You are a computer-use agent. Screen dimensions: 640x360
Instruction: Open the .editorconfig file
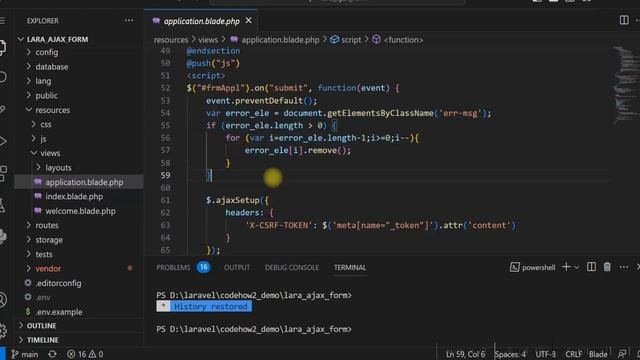pos(58,283)
